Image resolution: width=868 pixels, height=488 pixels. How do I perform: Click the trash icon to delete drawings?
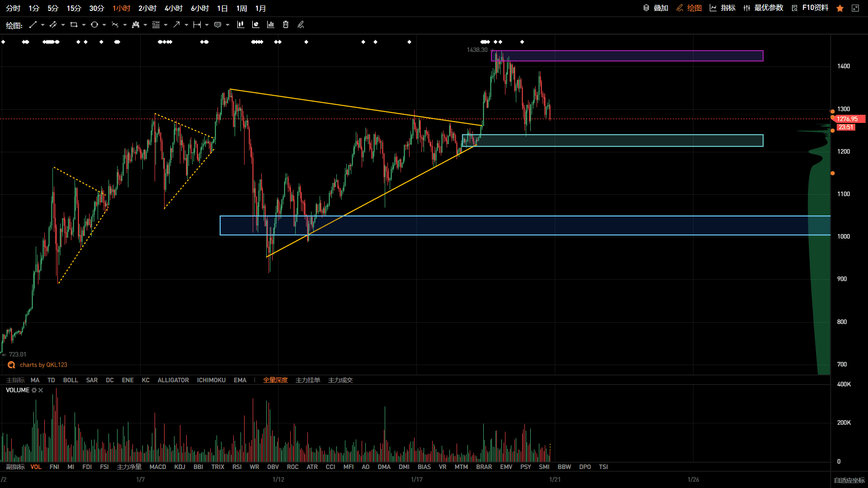pyautogui.click(x=286, y=25)
